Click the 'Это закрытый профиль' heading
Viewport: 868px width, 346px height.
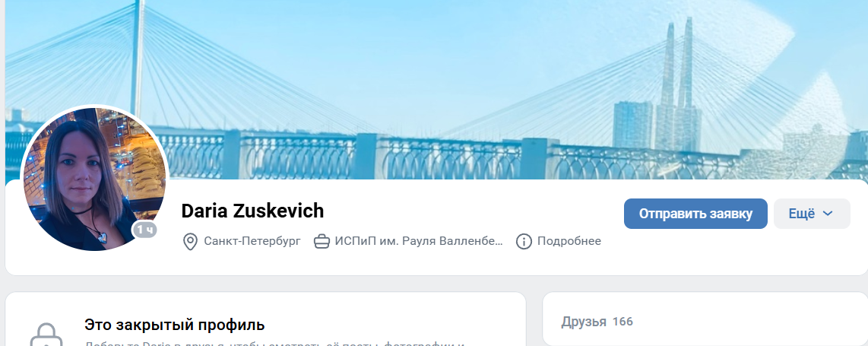pos(174,325)
